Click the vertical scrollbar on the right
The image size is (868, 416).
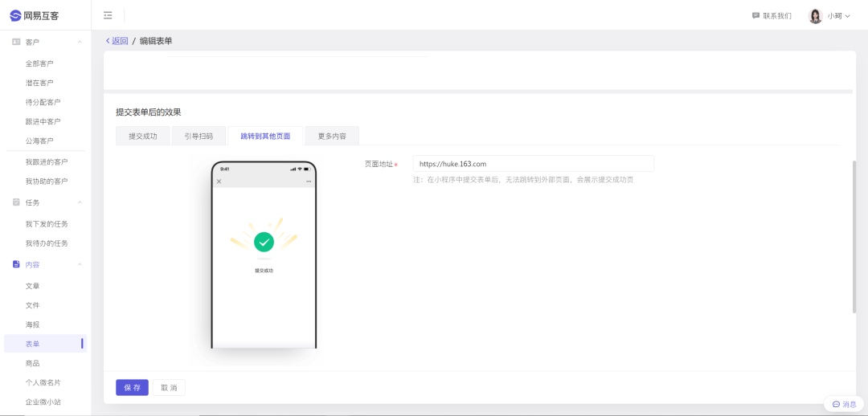[x=854, y=237]
